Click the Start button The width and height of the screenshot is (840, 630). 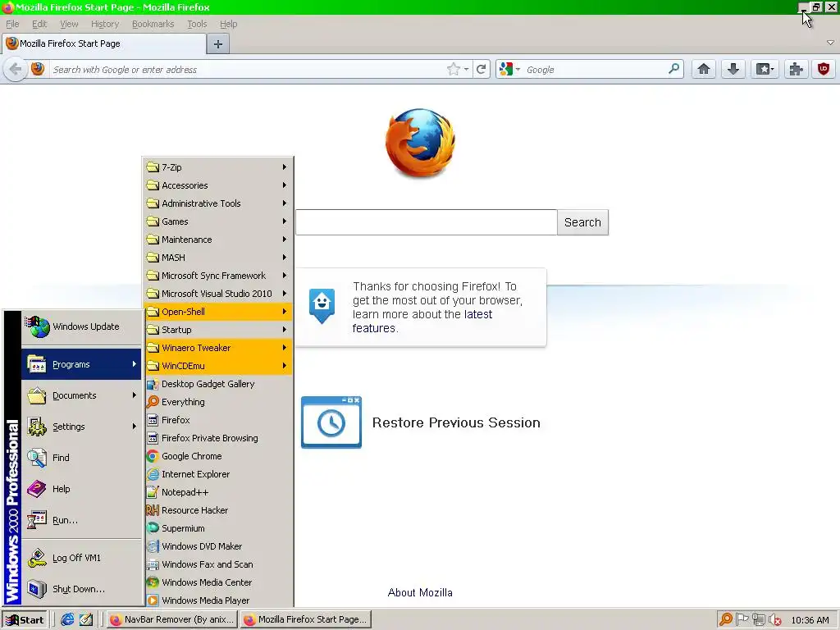(25, 620)
